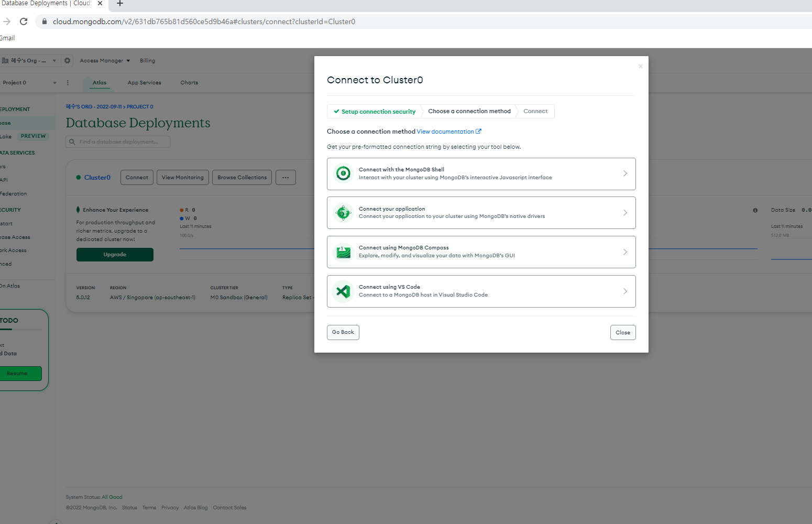Expand the Connect using MongoDB Compass chevron

[625, 252]
